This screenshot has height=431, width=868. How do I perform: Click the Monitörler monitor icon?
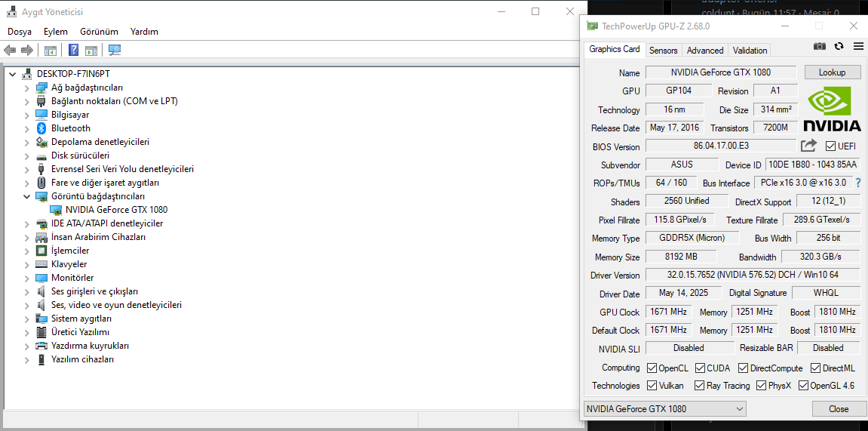(x=41, y=278)
